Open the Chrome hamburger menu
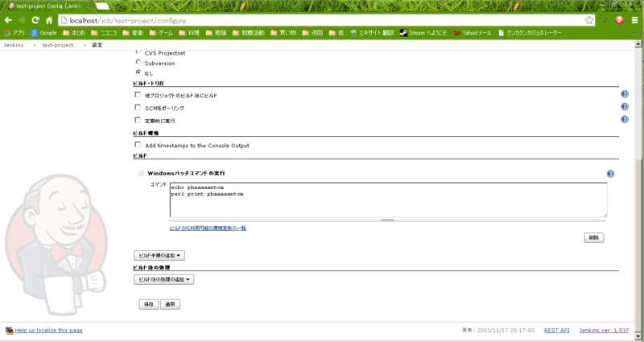 (x=635, y=20)
